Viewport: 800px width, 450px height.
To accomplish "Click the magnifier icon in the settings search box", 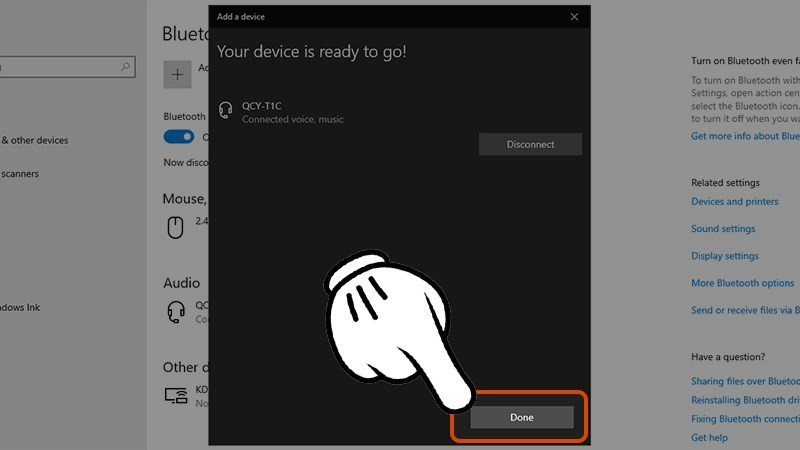I will [x=126, y=67].
